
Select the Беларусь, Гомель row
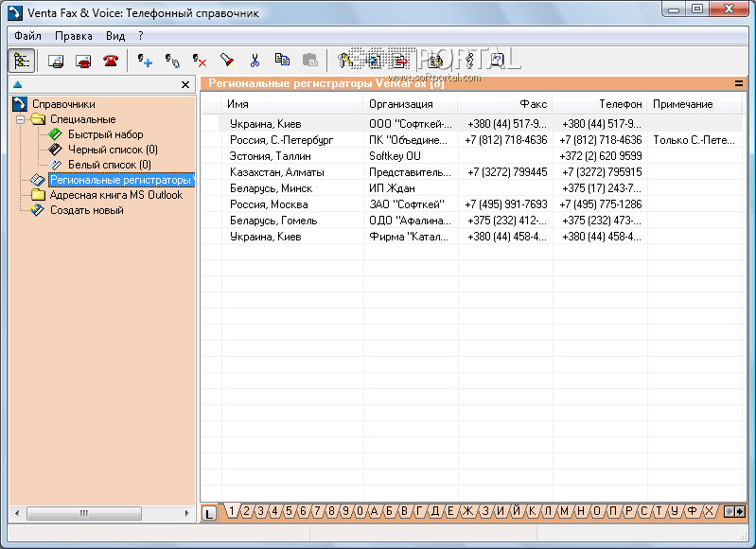tap(472, 221)
